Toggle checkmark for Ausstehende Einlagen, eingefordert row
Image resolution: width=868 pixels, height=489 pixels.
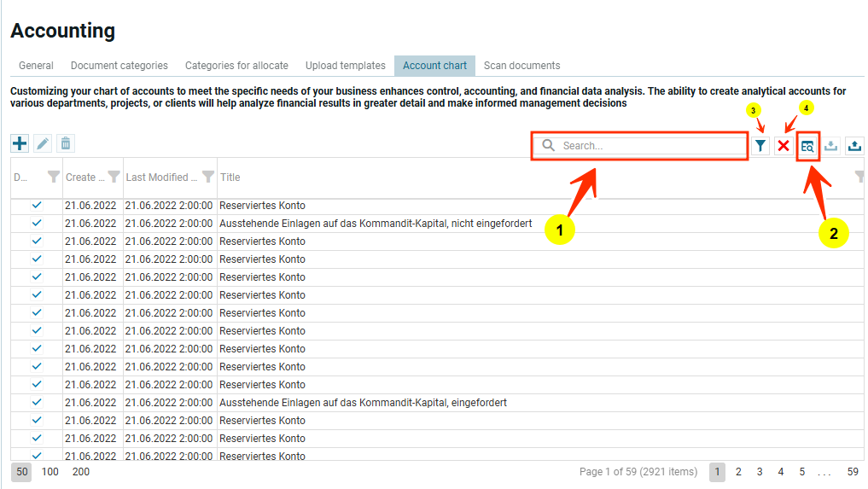click(x=37, y=403)
